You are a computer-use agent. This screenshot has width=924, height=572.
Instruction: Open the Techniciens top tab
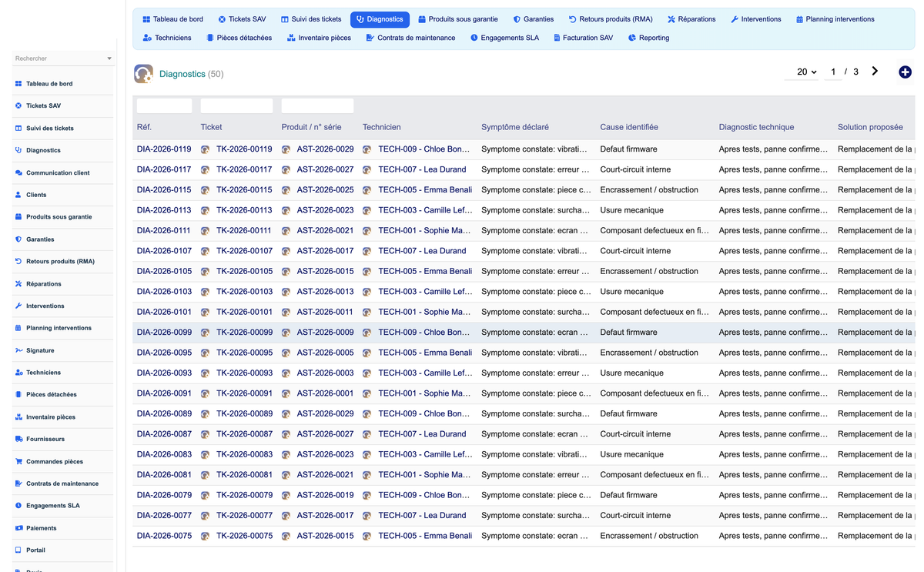click(167, 38)
